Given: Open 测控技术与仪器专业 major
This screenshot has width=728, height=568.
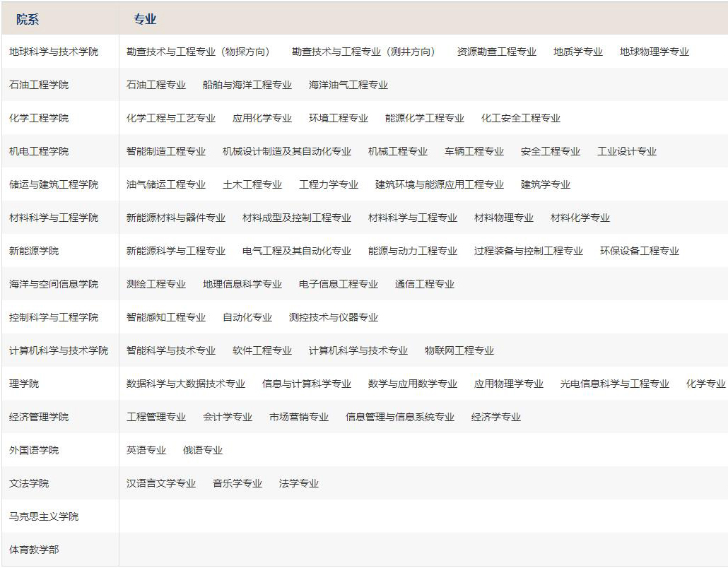Looking at the screenshot, I should 333,317.
